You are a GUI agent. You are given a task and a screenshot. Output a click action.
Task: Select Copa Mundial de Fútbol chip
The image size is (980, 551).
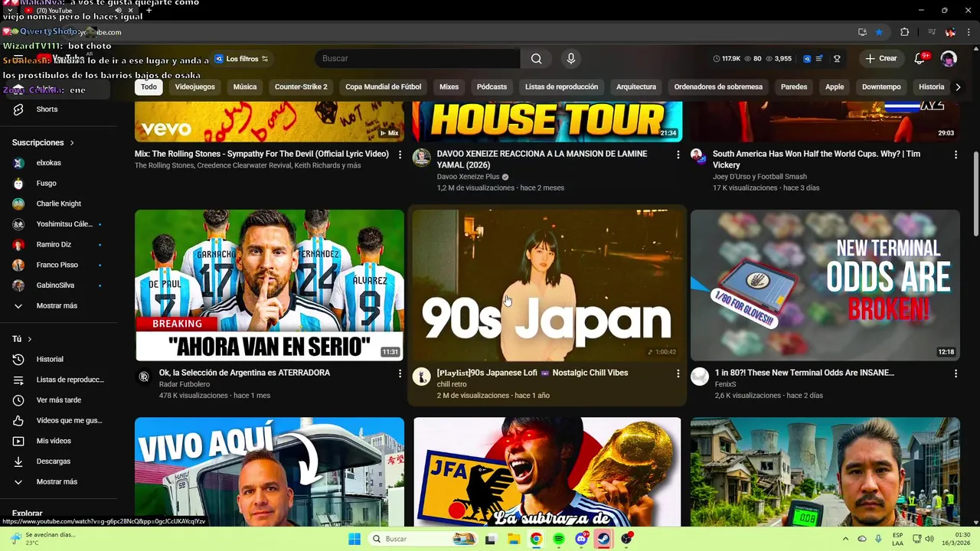[x=384, y=87]
